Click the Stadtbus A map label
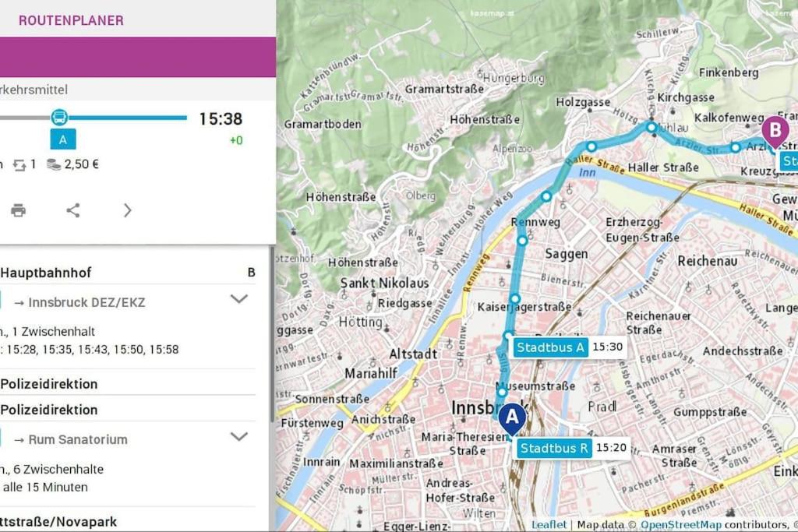 coord(550,347)
